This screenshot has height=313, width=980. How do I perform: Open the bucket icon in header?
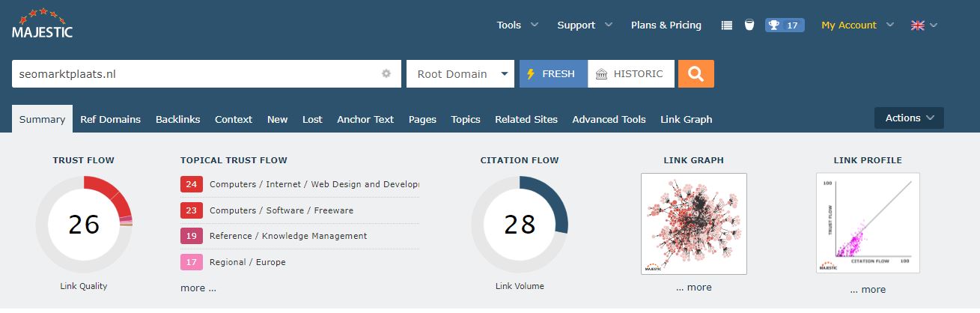click(x=749, y=25)
